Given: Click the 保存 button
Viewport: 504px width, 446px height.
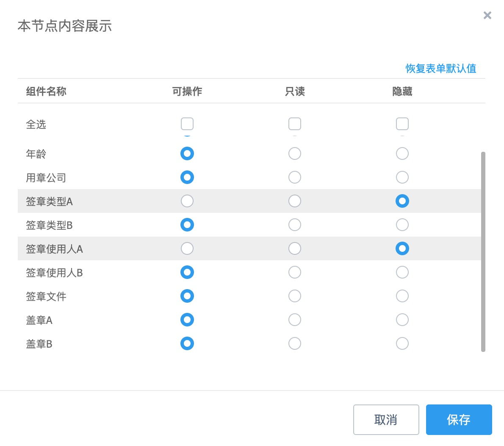Looking at the screenshot, I should coord(459,420).
